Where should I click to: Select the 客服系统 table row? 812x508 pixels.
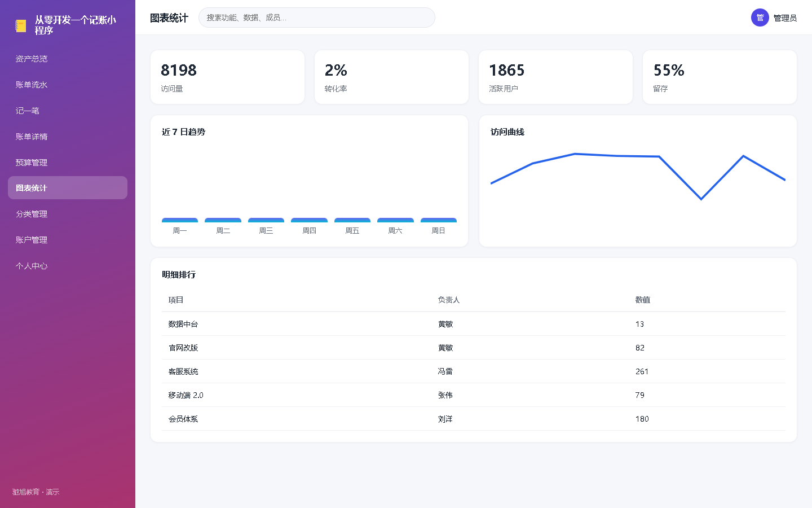pos(474,371)
